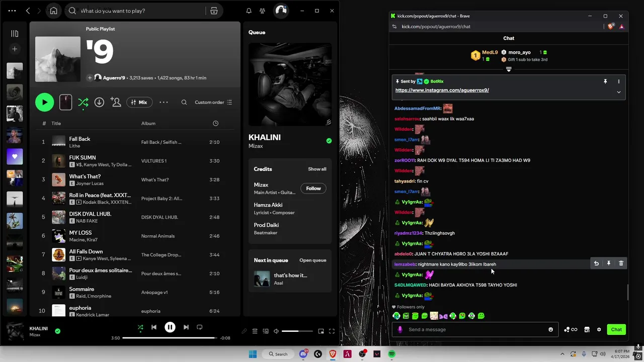
Task: Open more options for the playlist
Action: (164, 102)
